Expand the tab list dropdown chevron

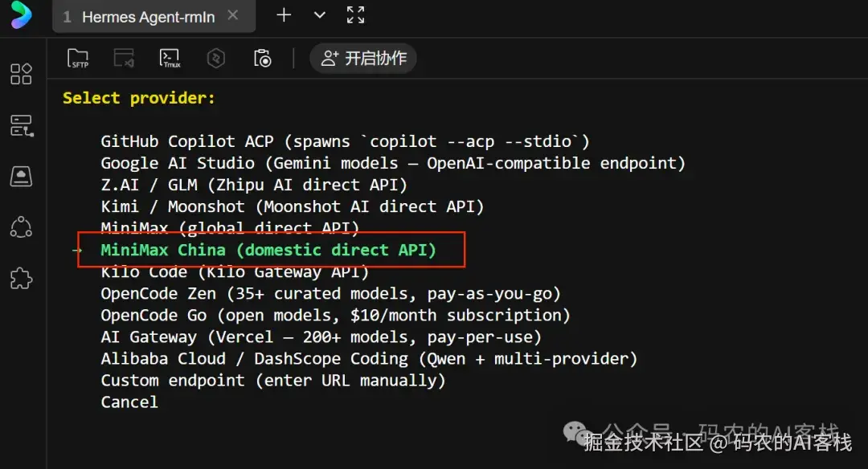(319, 15)
